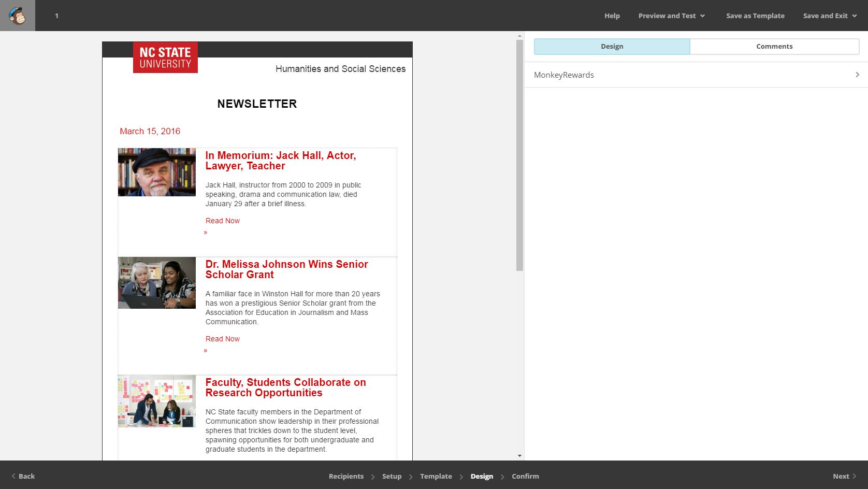Select the Faculty Students collaboration photo
Viewport: 868px width, 489px height.
[157, 401]
